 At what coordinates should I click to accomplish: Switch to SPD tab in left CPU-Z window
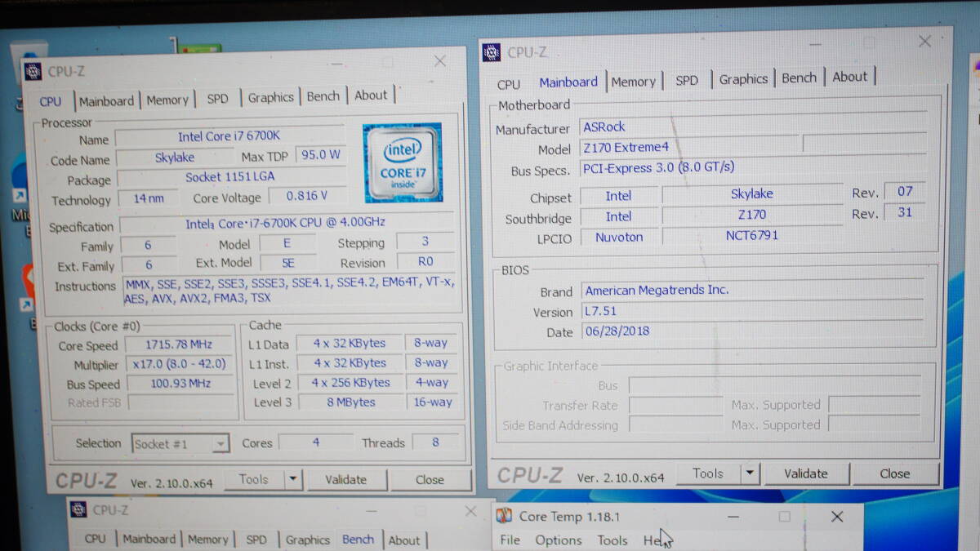tap(217, 99)
